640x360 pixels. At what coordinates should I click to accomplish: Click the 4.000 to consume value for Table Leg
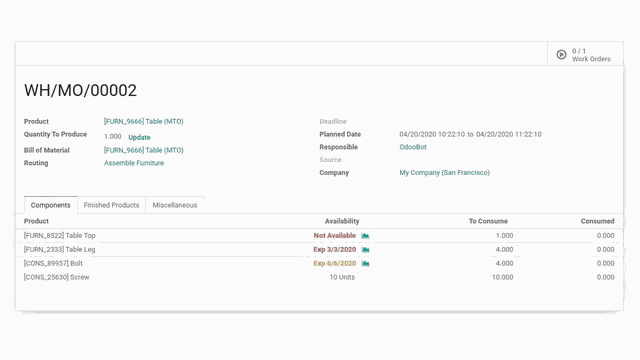pyautogui.click(x=504, y=249)
